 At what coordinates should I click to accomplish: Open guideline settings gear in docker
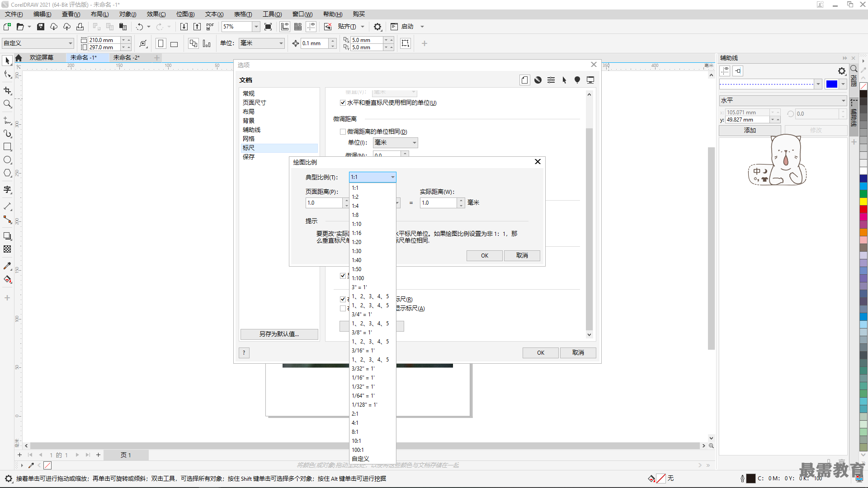pos(841,71)
